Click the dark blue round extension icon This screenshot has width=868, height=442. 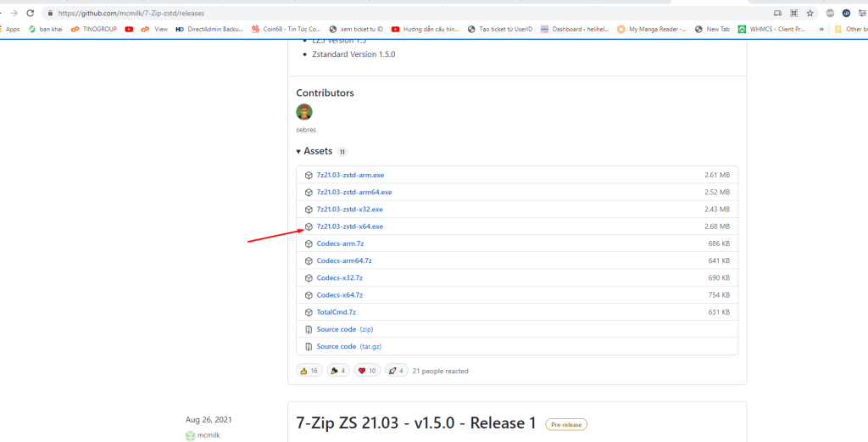(x=846, y=13)
